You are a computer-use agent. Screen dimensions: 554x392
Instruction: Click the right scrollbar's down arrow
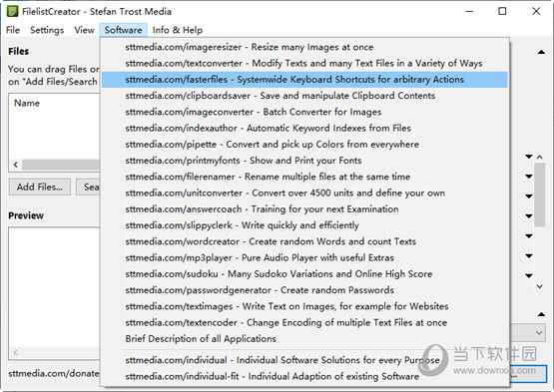point(539,286)
